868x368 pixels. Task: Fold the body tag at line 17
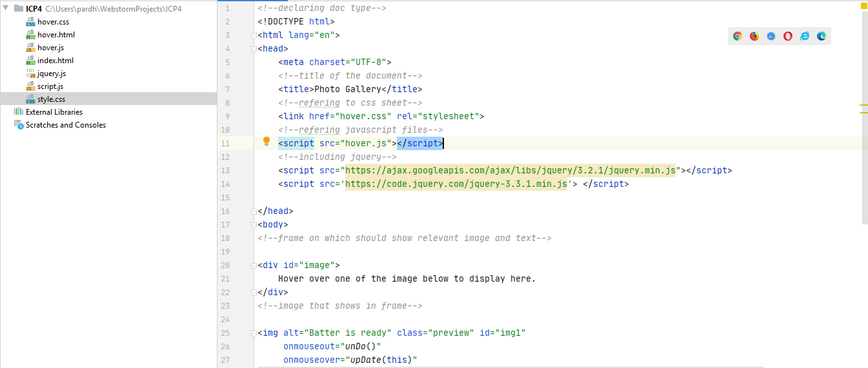click(x=254, y=224)
